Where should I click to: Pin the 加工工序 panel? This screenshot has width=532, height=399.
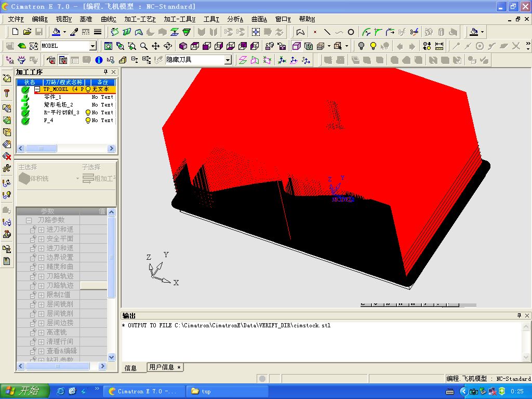pos(106,72)
